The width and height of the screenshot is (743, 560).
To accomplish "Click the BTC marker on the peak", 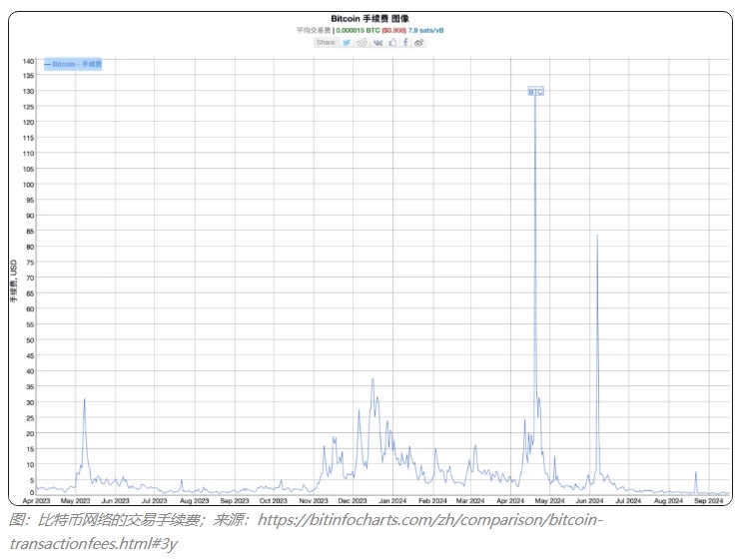I will 535,92.
